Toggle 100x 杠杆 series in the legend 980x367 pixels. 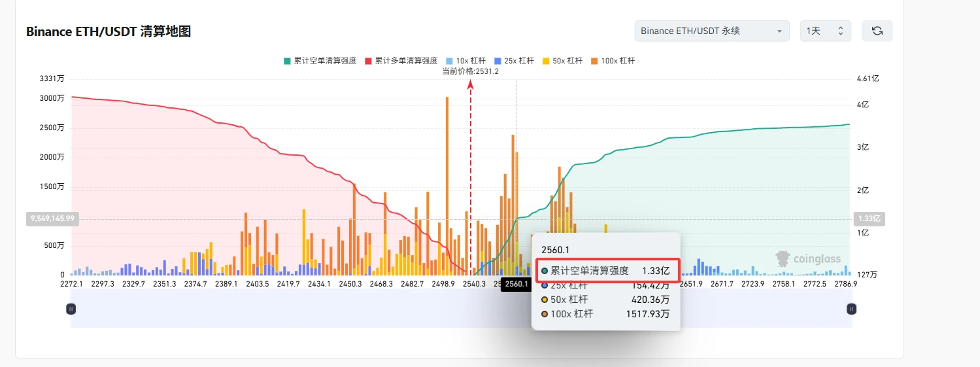point(612,61)
